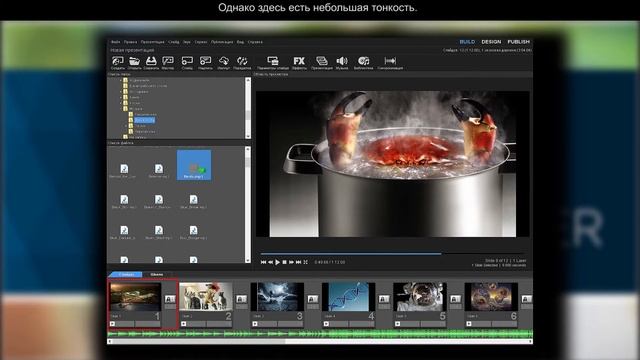Select slide 3 thumbnail with the stormy sea

tap(278, 297)
